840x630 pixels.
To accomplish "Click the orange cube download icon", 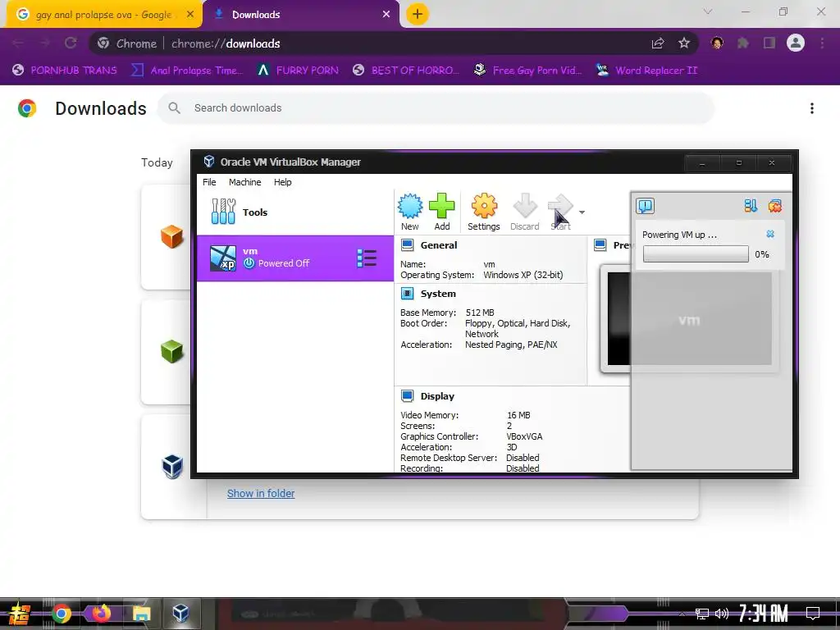I will point(172,236).
